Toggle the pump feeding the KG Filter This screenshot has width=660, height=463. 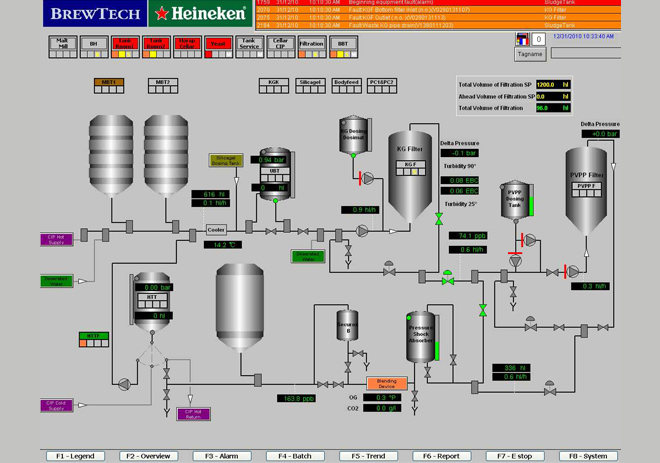click(362, 231)
